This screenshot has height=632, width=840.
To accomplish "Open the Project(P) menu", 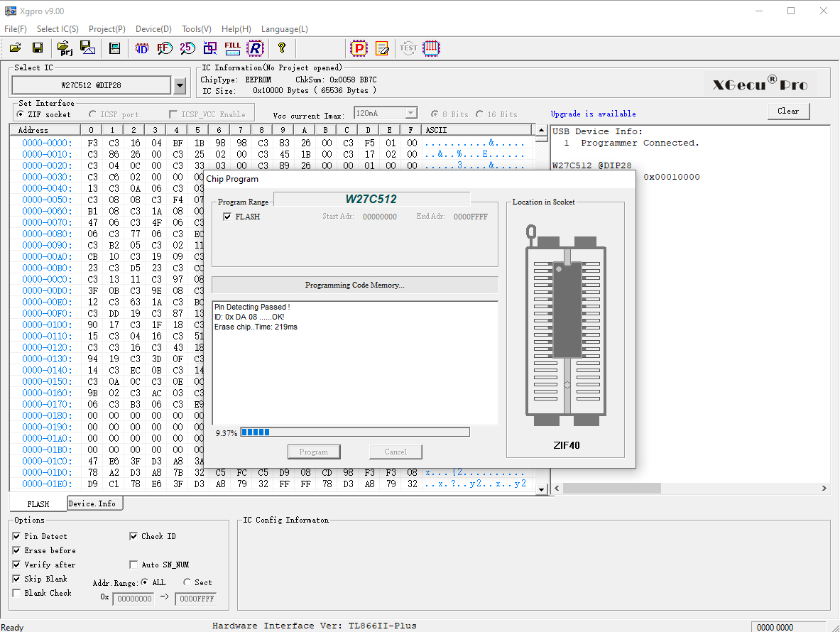I will click(x=107, y=29).
